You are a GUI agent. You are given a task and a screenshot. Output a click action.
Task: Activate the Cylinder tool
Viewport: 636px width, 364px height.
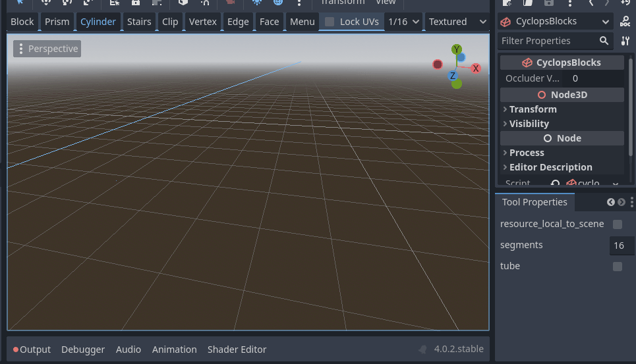98,22
